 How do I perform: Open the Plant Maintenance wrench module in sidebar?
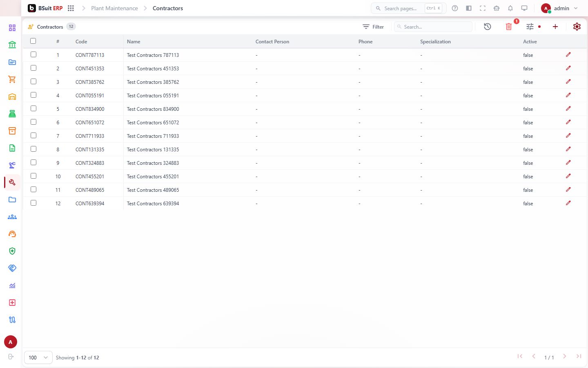click(x=12, y=182)
